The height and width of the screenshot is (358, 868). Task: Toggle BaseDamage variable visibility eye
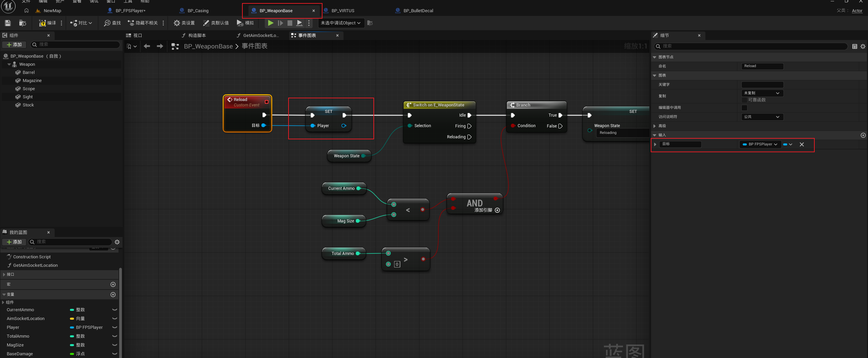(x=115, y=354)
